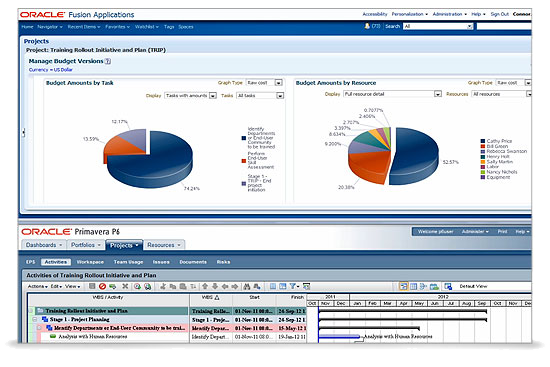550x367 pixels.
Task: Click the cut scissors toolbar icon
Action: (x=162, y=286)
